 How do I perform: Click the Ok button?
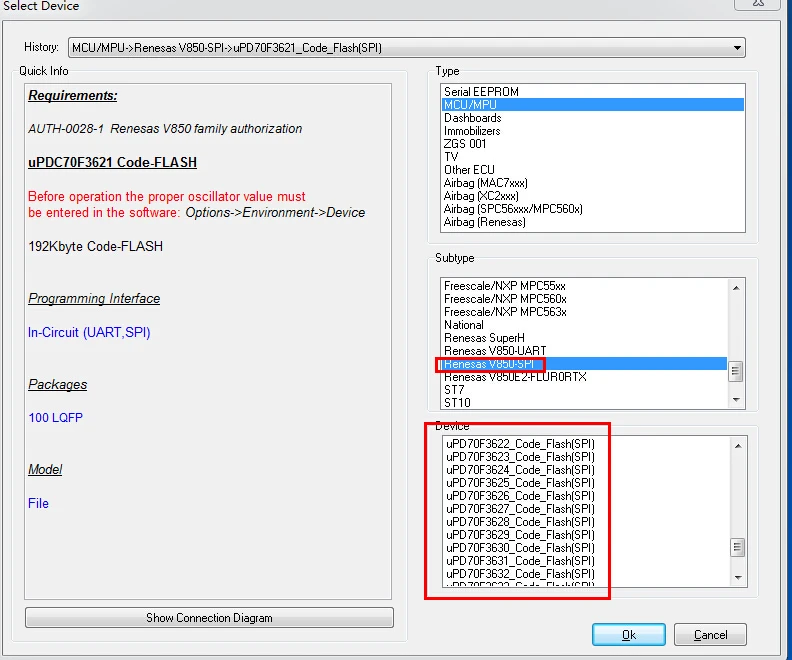tap(628, 634)
